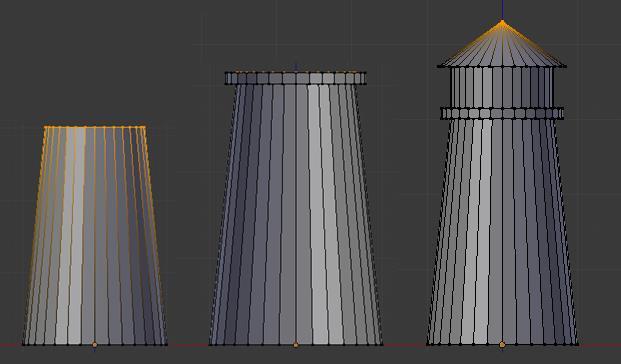Click the origin point of the left cone
Screen dimensions: 621x364
(95, 345)
